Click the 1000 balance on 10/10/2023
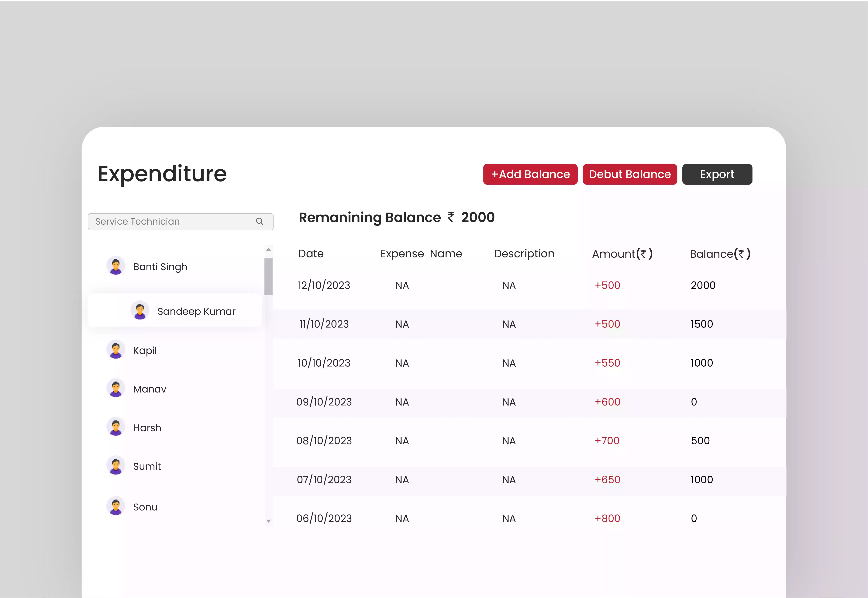Screen dimensions: 868x598 coord(702,363)
